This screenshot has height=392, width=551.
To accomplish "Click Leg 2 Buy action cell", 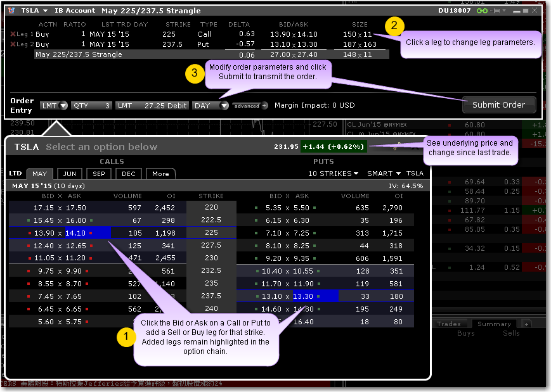I will (42, 44).
